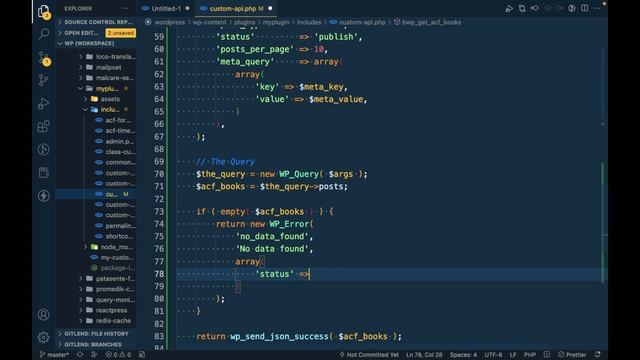Open errors and warnings count in status bar

118,355
